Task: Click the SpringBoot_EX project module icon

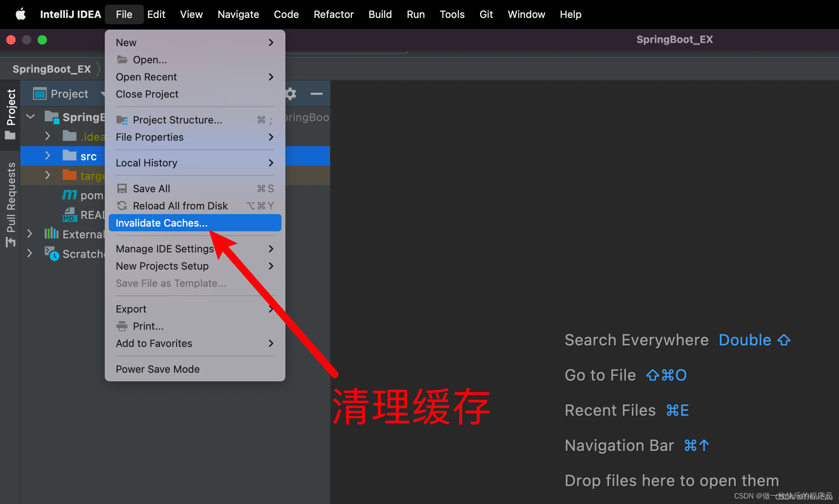Action: (52, 117)
